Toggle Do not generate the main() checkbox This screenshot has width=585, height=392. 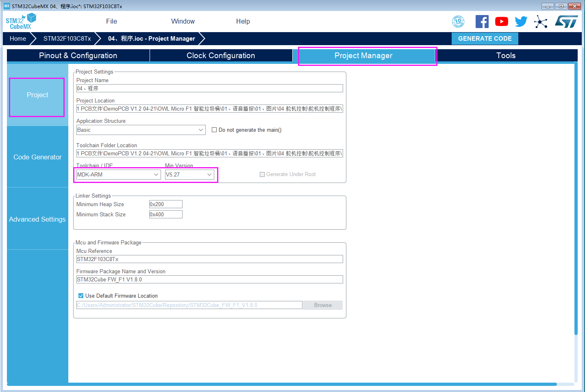pos(214,130)
